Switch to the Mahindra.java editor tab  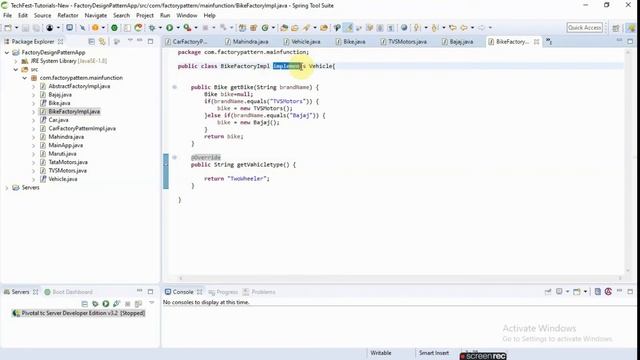(247, 42)
